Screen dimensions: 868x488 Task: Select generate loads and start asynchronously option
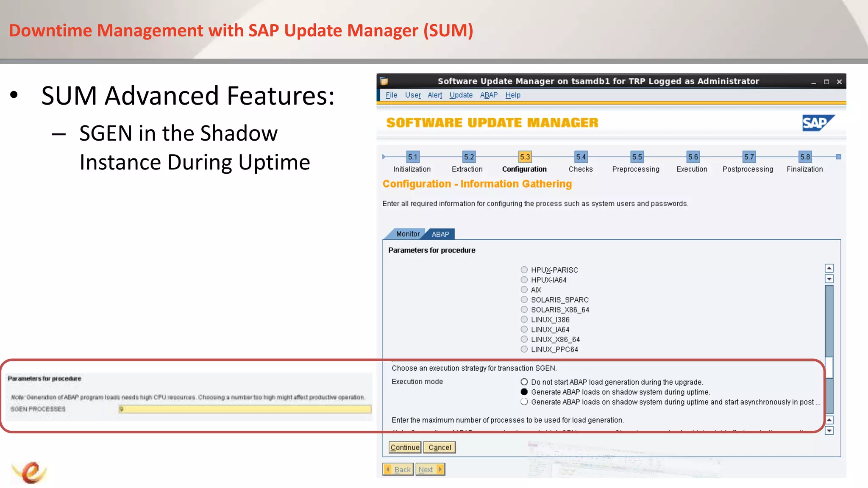(x=524, y=402)
